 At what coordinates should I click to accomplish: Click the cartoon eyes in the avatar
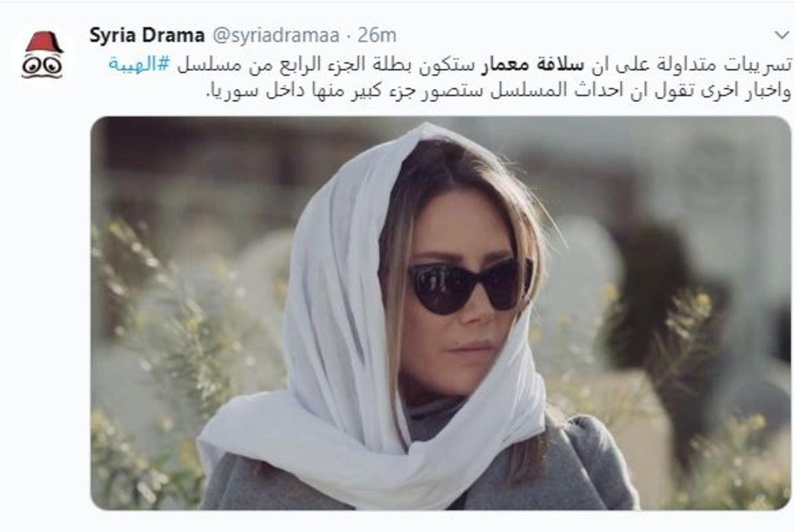tap(42, 65)
